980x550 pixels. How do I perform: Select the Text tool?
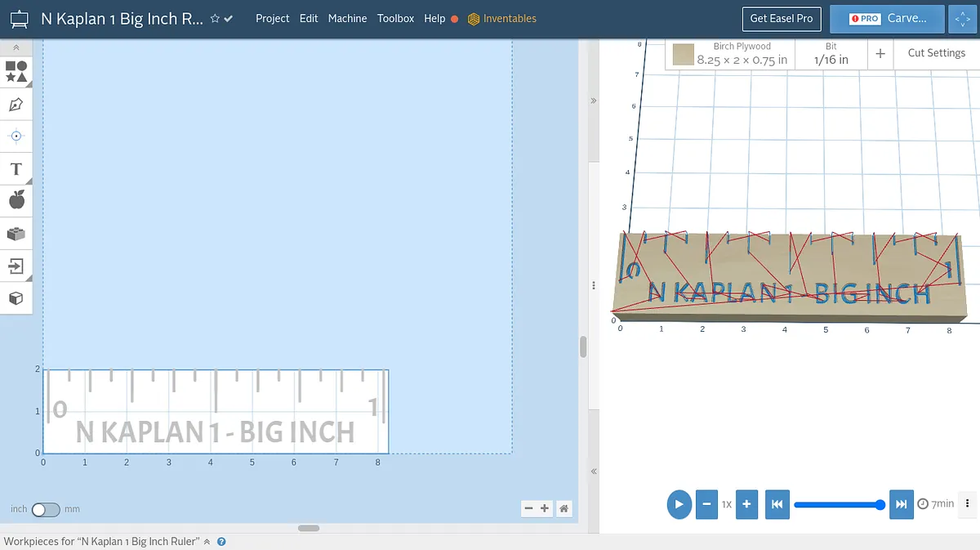(16, 168)
